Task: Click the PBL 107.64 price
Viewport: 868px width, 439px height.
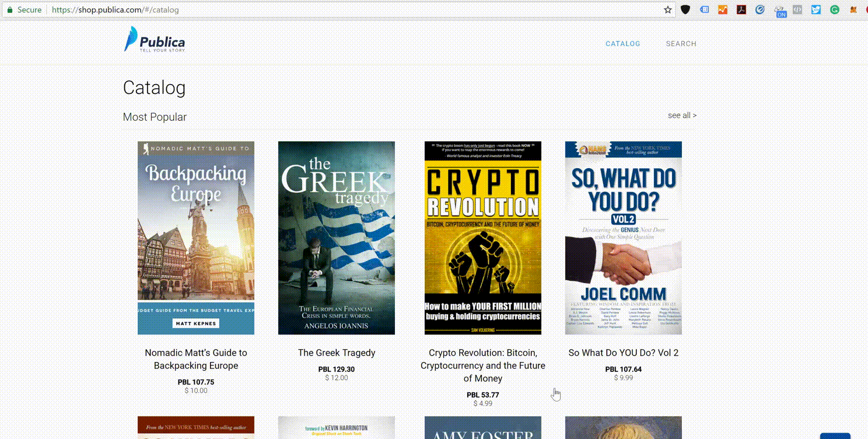Action: tap(624, 370)
